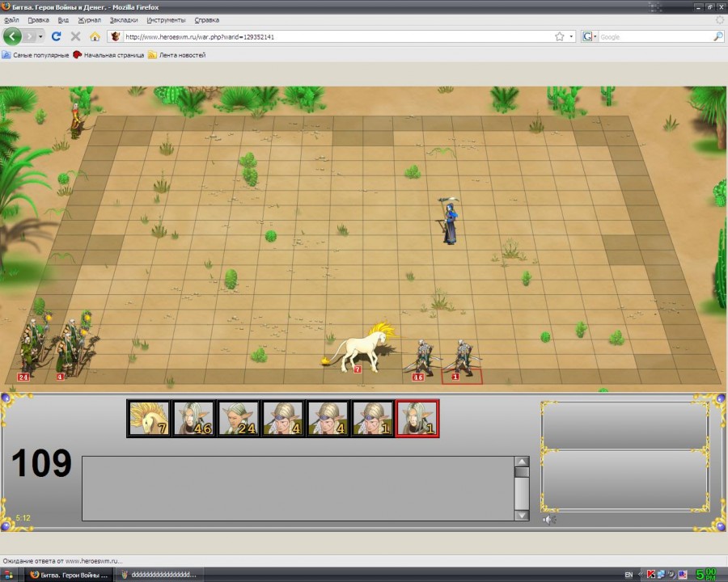Click the Stop loading X icon
The width and height of the screenshot is (728, 582).
76,36
